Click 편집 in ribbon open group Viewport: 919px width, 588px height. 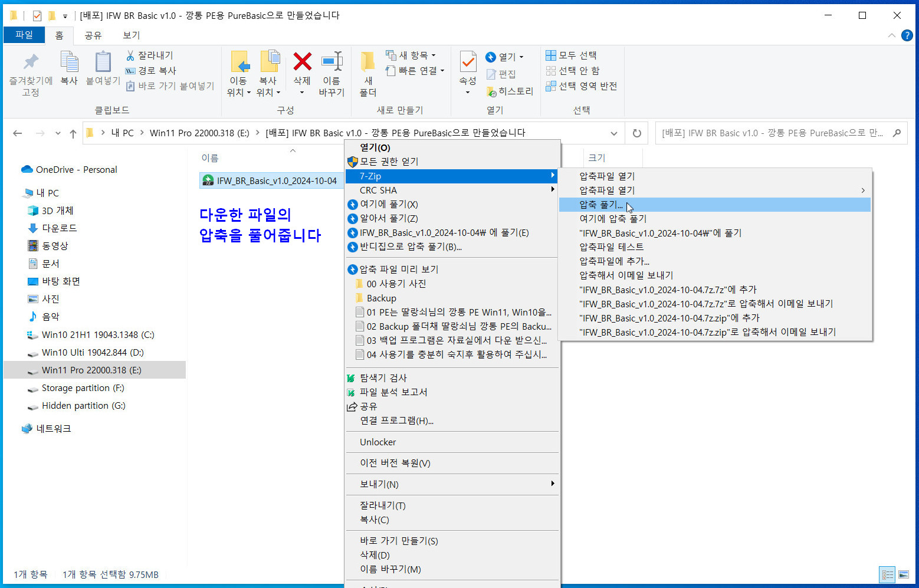[x=501, y=74]
